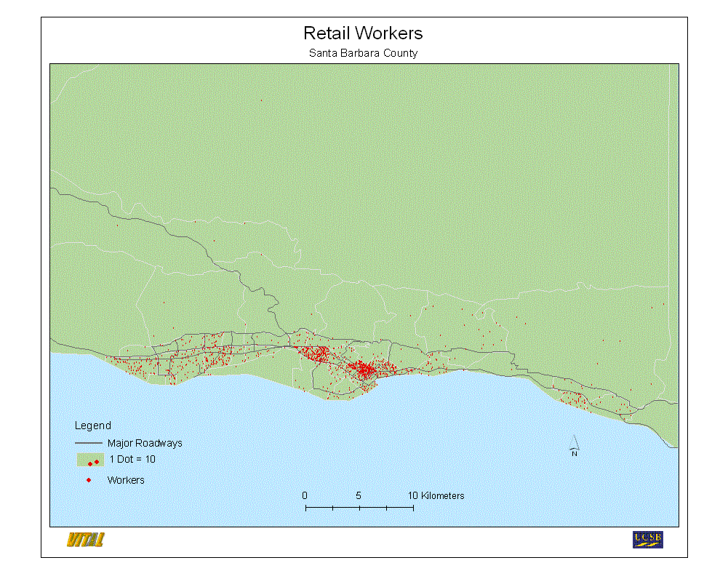
Task: Click the '1 Dot = 10' legend label
Action: tap(132, 460)
